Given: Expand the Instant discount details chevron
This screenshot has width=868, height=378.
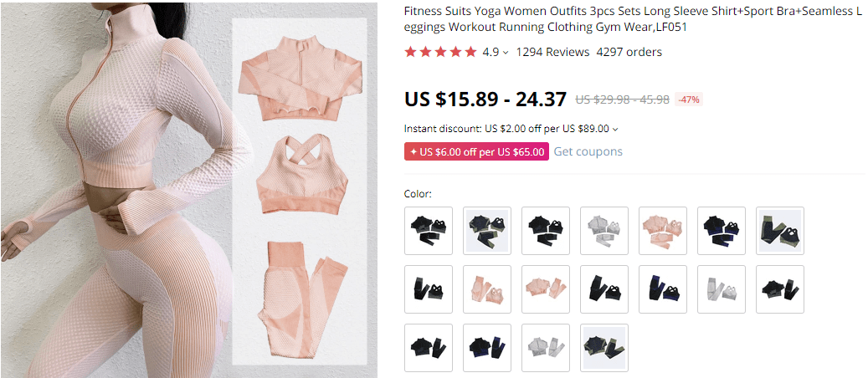Looking at the screenshot, I should (615, 130).
